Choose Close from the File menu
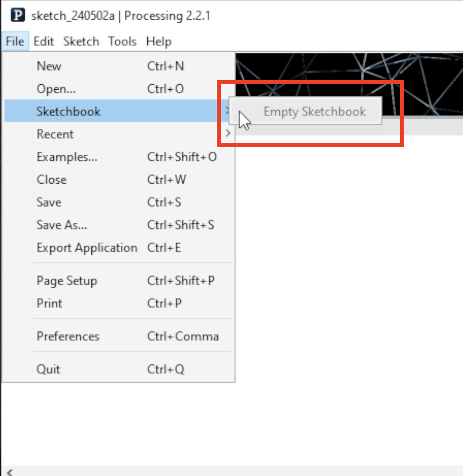The width and height of the screenshot is (463, 476). pyautogui.click(x=119, y=179)
